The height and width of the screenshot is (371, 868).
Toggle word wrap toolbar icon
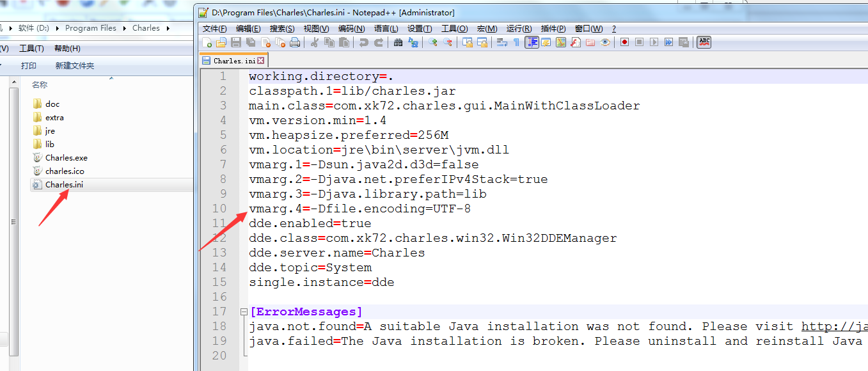tap(502, 42)
